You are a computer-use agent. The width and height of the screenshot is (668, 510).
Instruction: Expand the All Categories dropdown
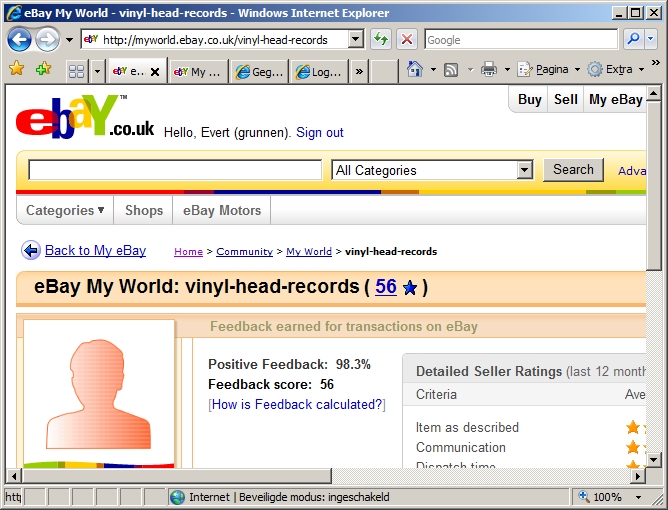525,171
